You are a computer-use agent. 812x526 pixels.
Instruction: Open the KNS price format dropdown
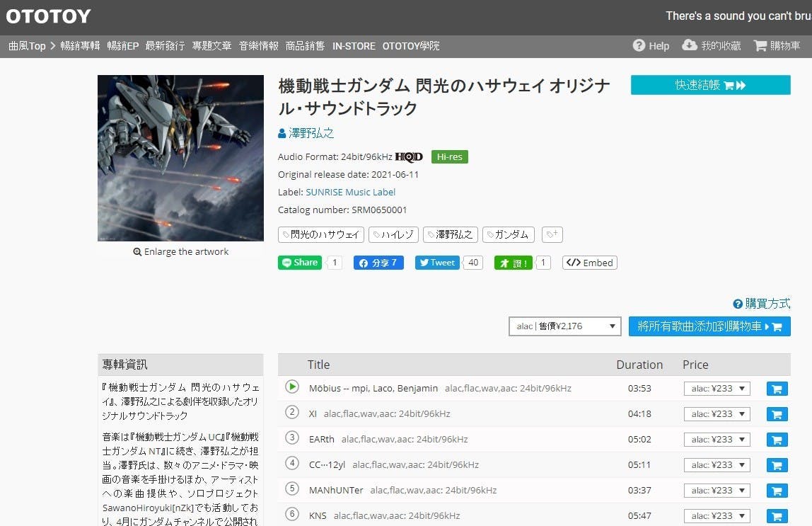pyautogui.click(x=717, y=515)
